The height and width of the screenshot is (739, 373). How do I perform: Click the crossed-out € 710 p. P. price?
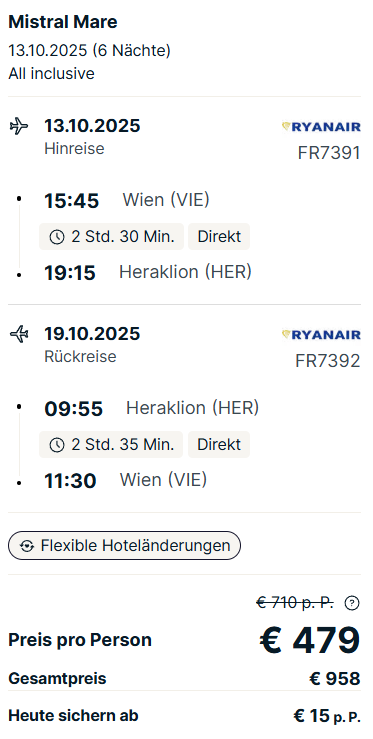[295, 602]
